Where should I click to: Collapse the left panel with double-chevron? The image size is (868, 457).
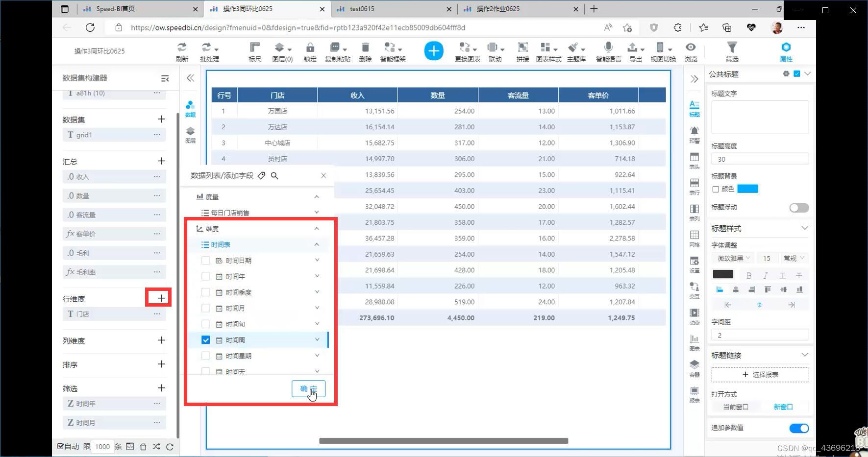[x=190, y=78]
